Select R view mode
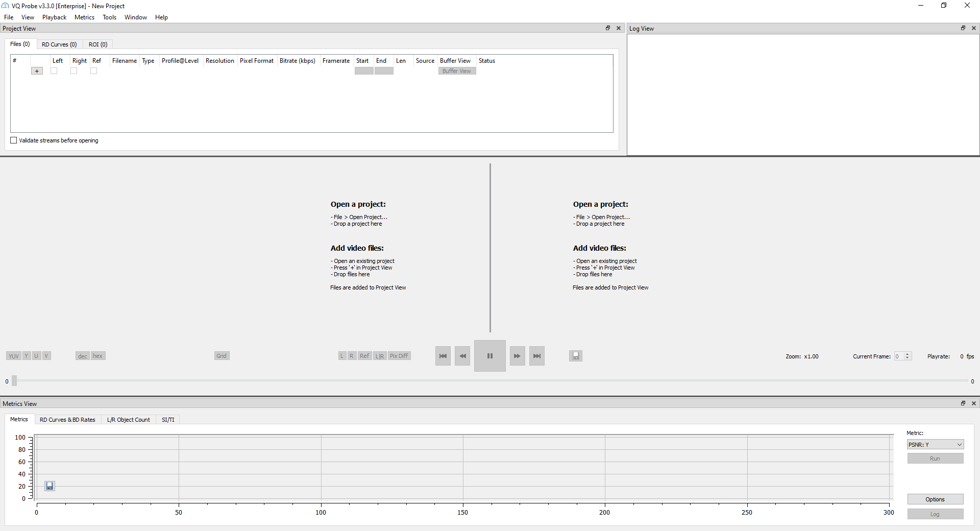The height and width of the screenshot is (531, 980). click(352, 356)
